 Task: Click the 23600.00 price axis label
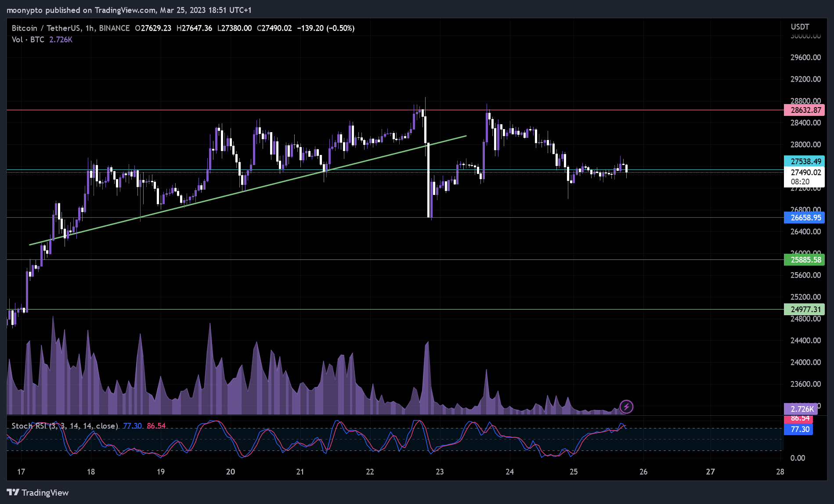tap(805, 384)
